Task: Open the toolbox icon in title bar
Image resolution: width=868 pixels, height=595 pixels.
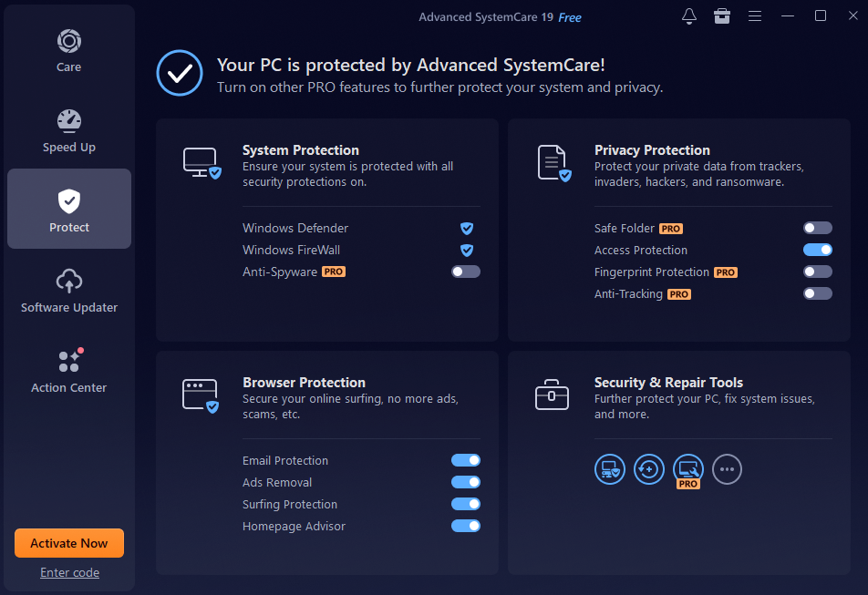Action: (722, 16)
